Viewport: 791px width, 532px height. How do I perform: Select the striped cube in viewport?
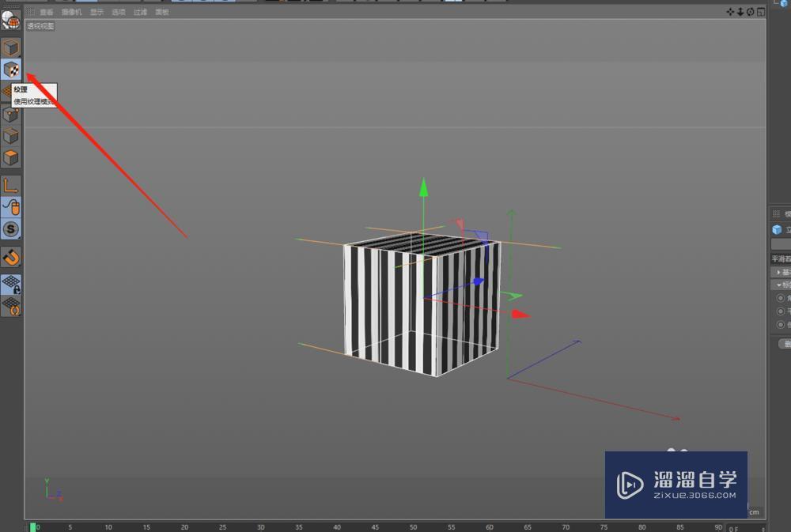[x=422, y=304]
